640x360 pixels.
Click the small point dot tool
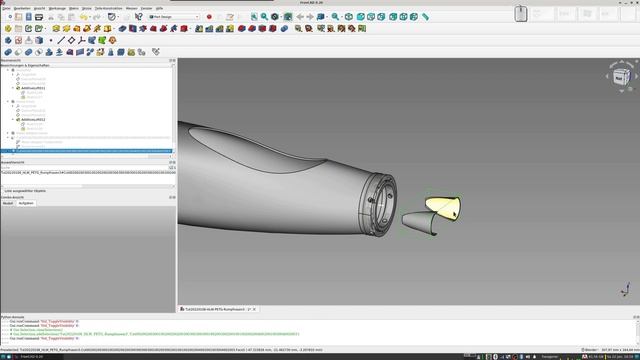coord(51,40)
